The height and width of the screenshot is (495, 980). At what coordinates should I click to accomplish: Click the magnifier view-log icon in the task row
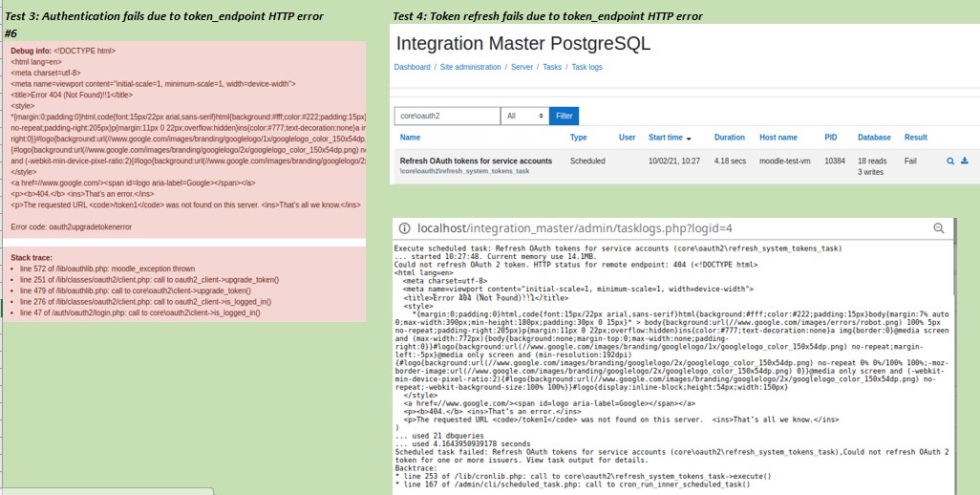point(950,161)
